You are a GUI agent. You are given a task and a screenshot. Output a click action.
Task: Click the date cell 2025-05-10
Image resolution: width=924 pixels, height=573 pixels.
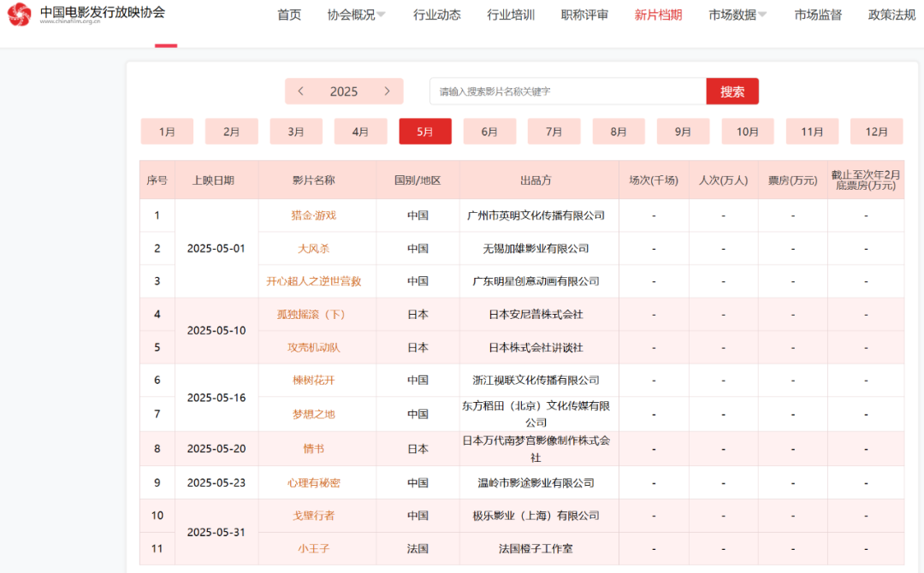pyautogui.click(x=216, y=331)
